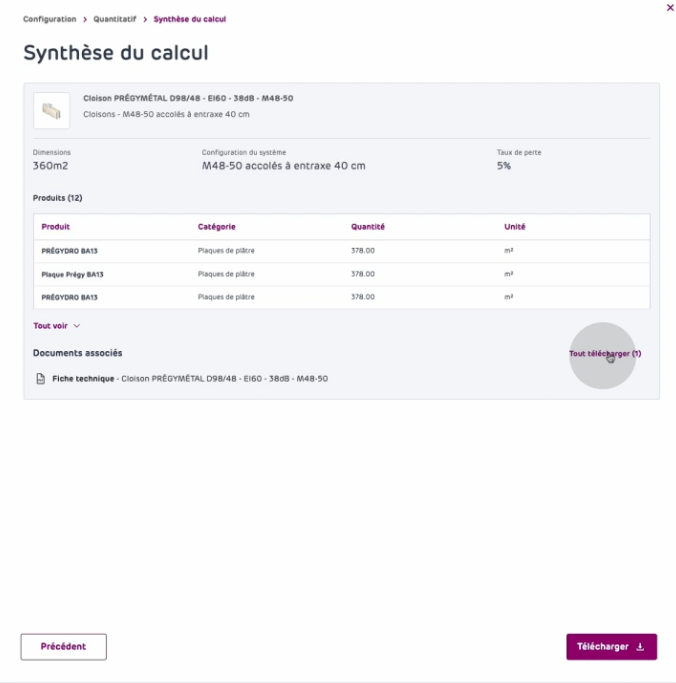Screen dimensions: 676x683
Task: Click the document icon beside Fiche technique
Action: point(41,379)
